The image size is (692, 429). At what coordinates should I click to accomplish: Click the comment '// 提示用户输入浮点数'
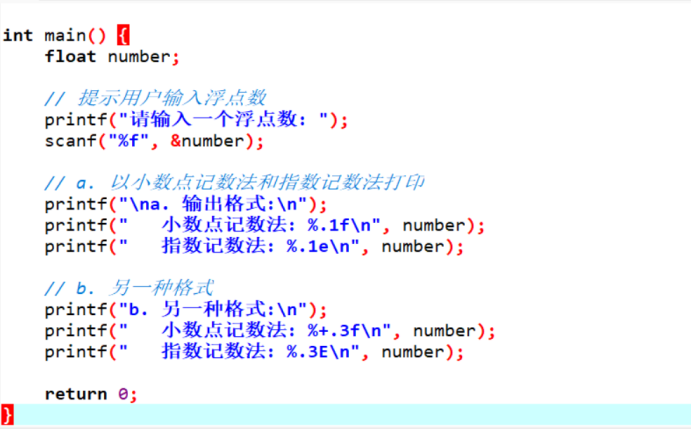click(x=156, y=98)
